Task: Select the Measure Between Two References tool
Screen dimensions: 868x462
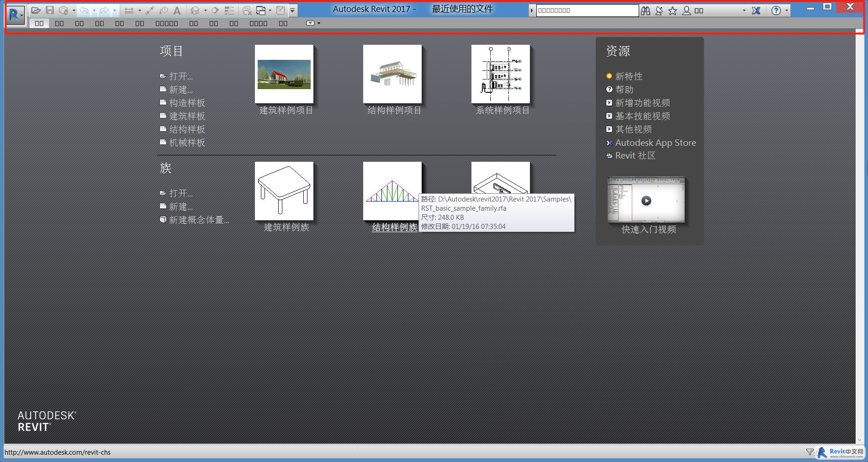Action: click(129, 10)
